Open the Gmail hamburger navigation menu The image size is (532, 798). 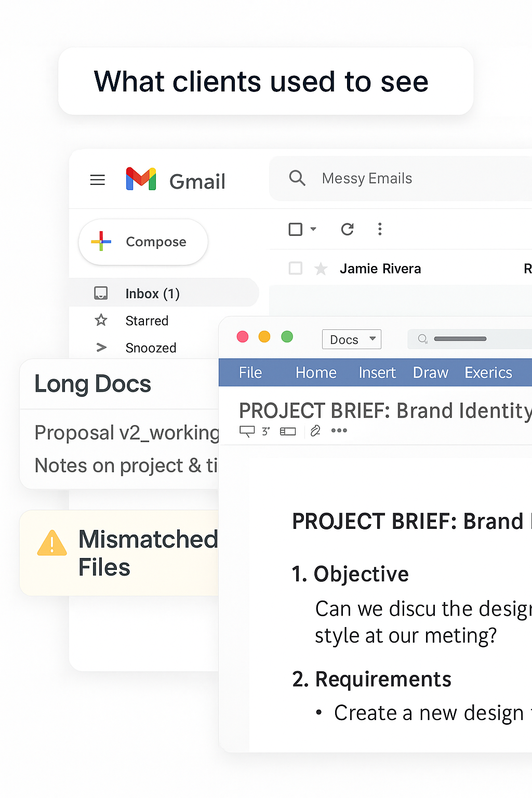coord(97,180)
